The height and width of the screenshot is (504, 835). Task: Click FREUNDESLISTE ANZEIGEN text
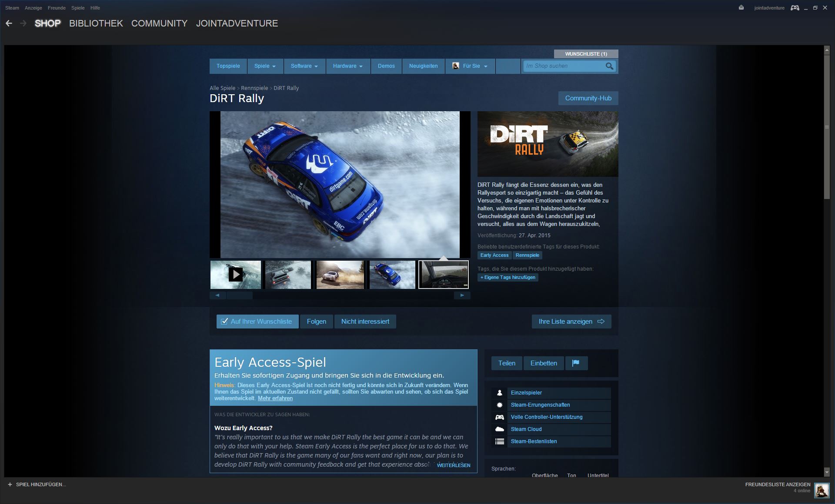coord(778,484)
